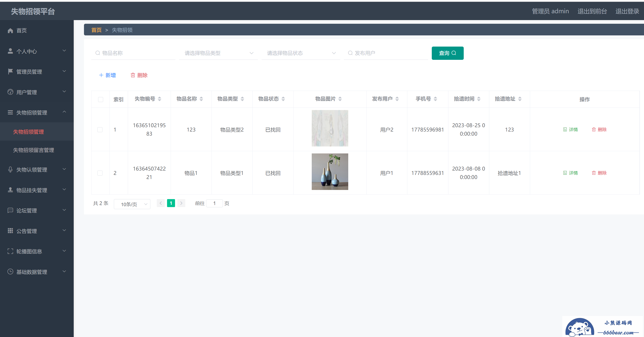Sort by the 拾遗时间 column arrows
Image resolution: width=644 pixels, height=337 pixels.
tap(479, 99)
